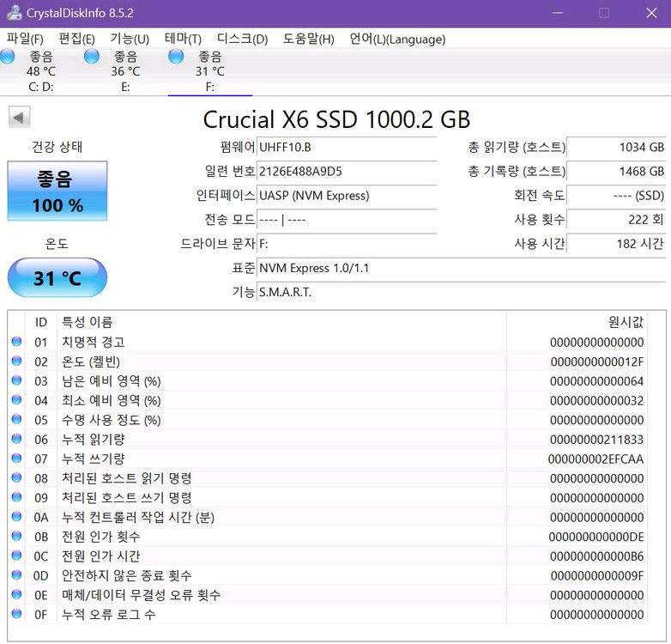Click the blue status dot for attribute 0D
The height and width of the screenshot is (644, 671).
tap(16, 574)
